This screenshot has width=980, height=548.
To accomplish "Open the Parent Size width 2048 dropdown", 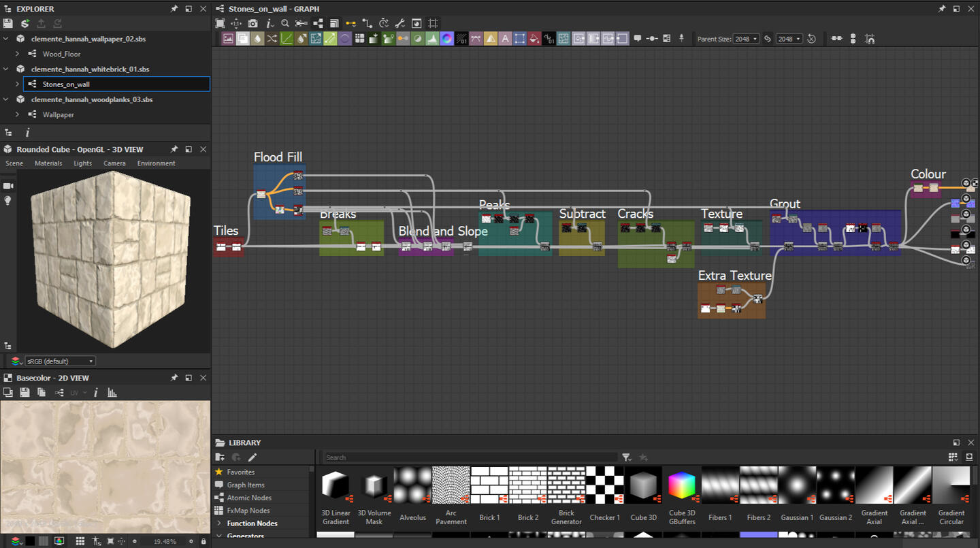I will tap(746, 39).
